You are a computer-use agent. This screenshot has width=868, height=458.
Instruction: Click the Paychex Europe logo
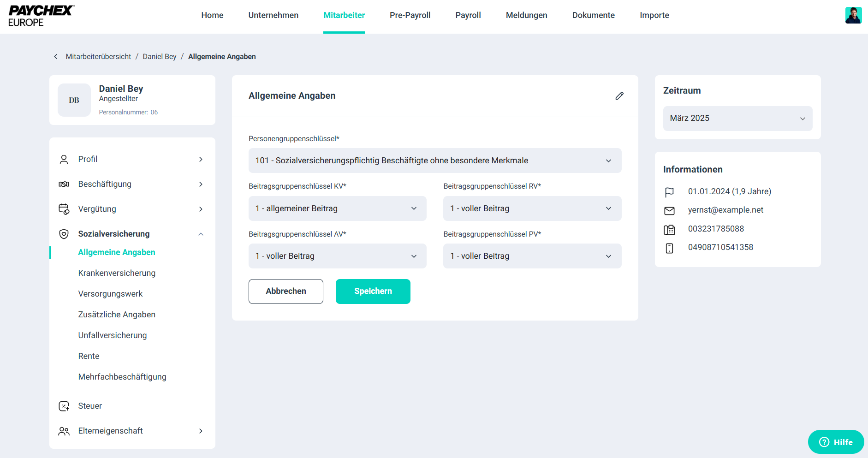41,16
